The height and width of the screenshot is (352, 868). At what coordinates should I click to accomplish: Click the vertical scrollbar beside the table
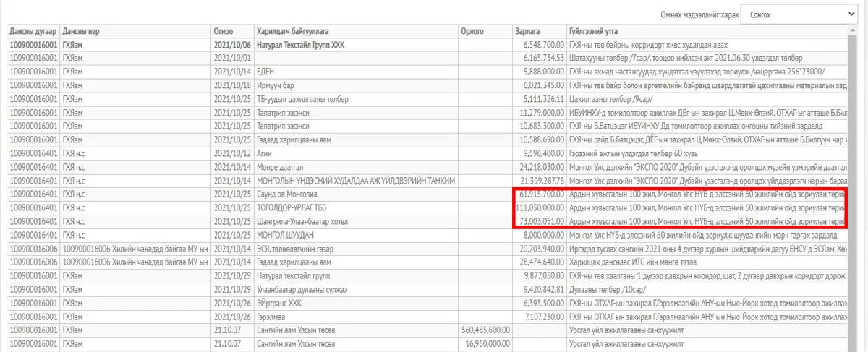[x=852, y=188]
